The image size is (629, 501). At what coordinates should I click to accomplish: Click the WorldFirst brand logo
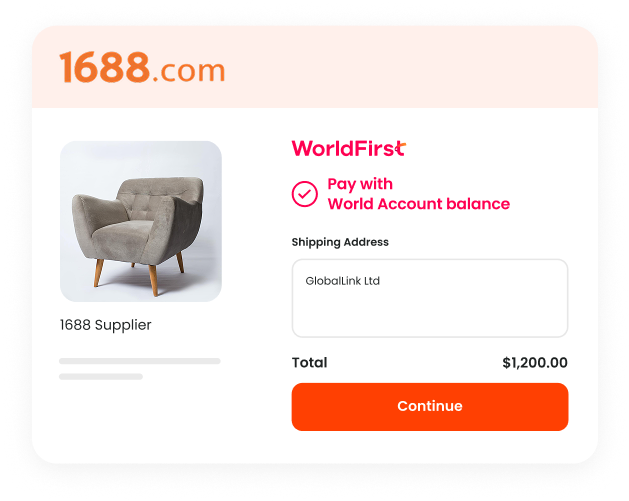click(x=349, y=148)
